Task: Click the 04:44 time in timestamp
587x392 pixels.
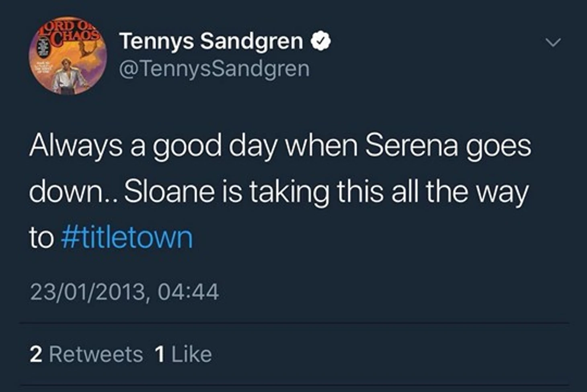Action: pyautogui.click(x=188, y=292)
